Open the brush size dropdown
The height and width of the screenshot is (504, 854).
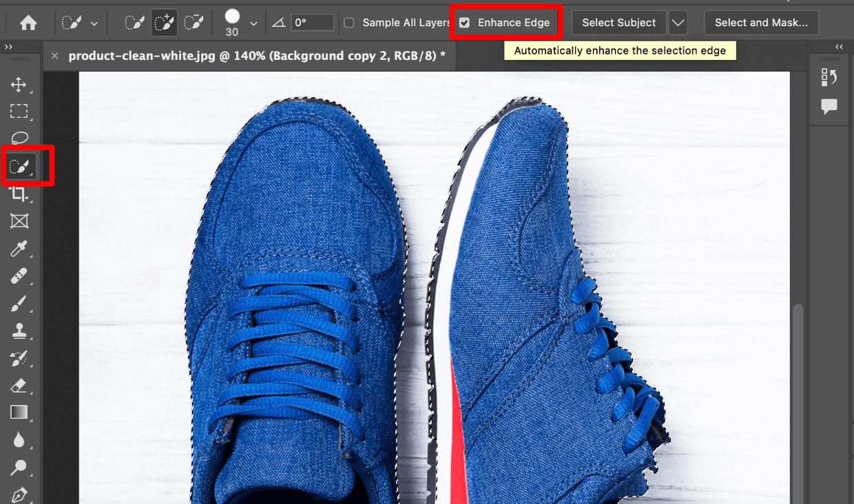[253, 22]
